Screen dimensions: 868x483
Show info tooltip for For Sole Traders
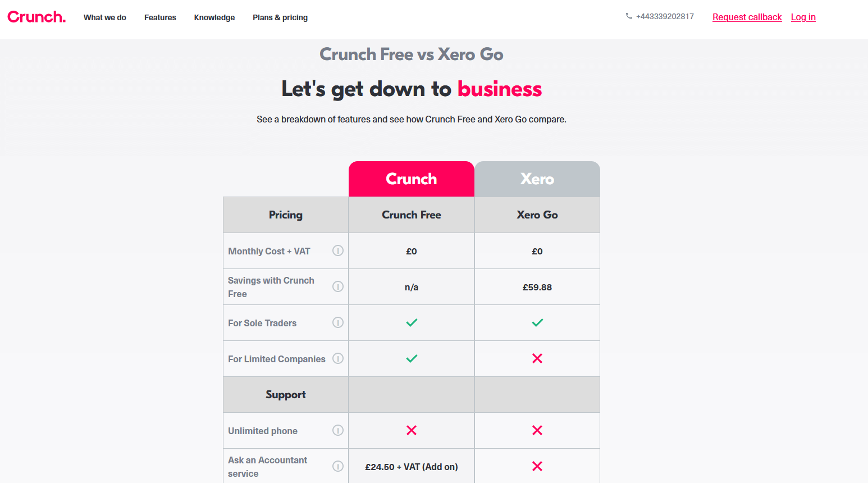[338, 322]
